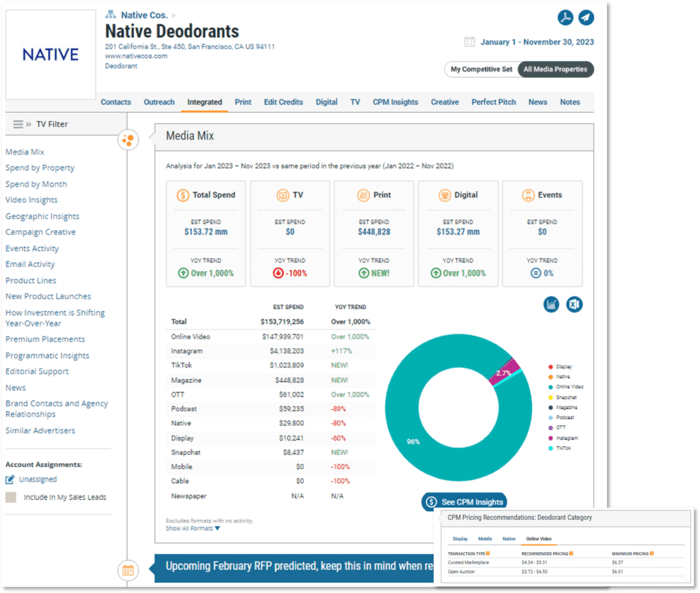Expand Show All Formats
Viewport: 700px width, 593px height.
(x=193, y=529)
